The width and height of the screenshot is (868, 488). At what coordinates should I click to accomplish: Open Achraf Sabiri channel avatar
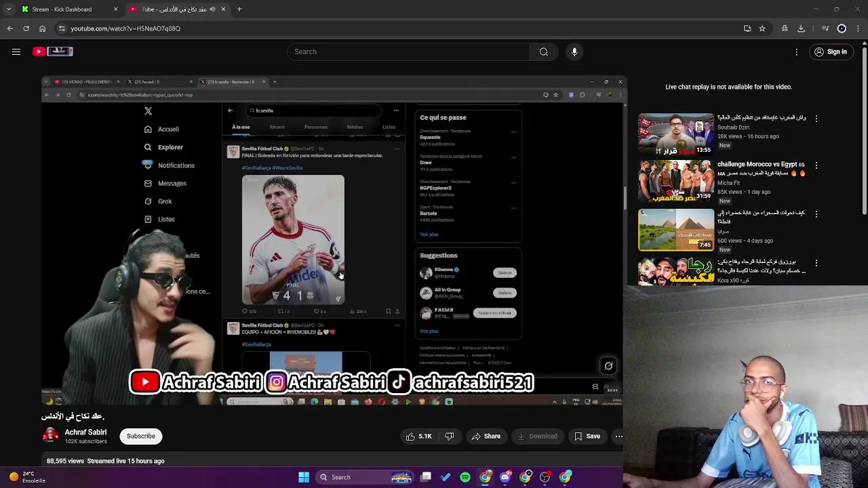[x=51, y=436]
